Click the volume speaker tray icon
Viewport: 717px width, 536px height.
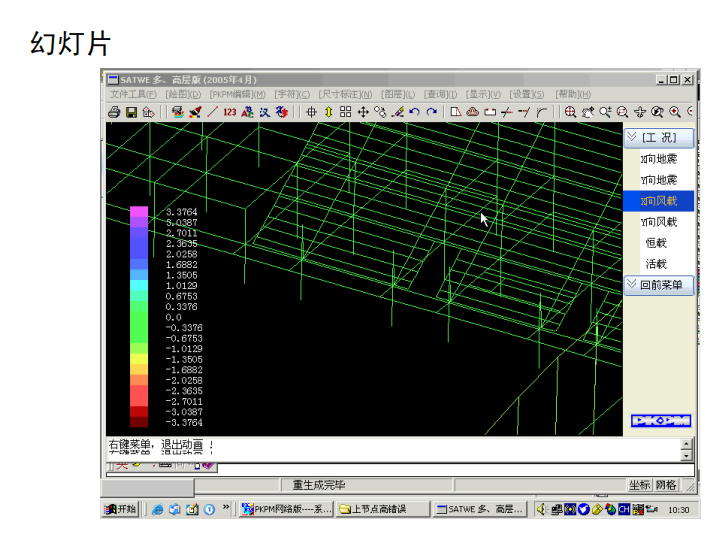[x=542, y=509]
